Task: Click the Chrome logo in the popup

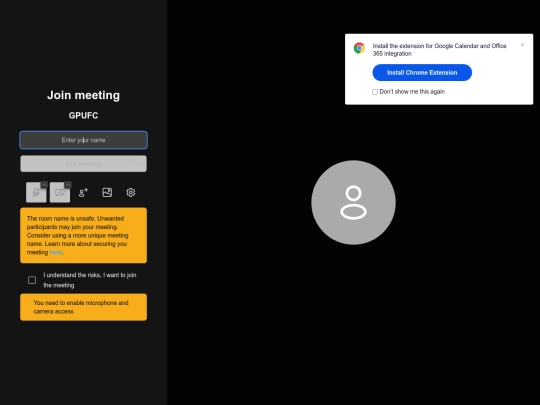Action: [x=359, y=48]
